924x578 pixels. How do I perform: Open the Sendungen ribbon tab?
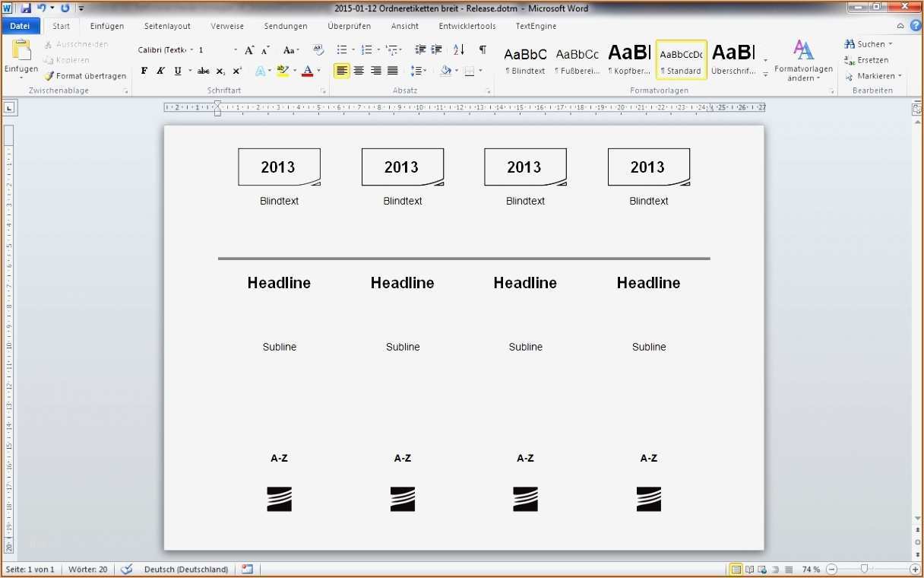286,25
